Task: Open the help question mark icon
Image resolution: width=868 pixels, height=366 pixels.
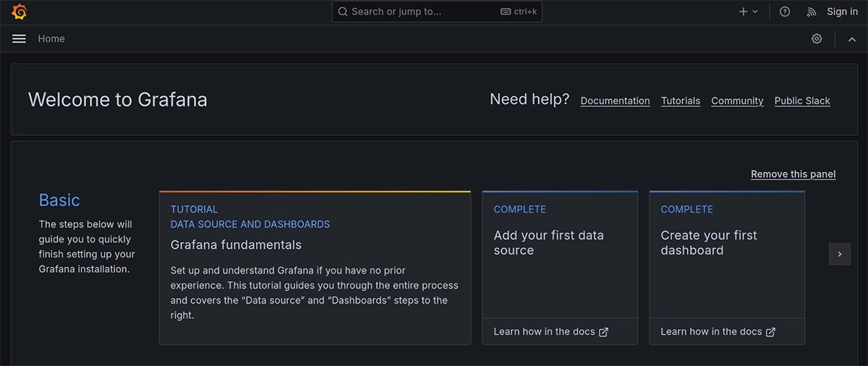Action: (785, 12)
